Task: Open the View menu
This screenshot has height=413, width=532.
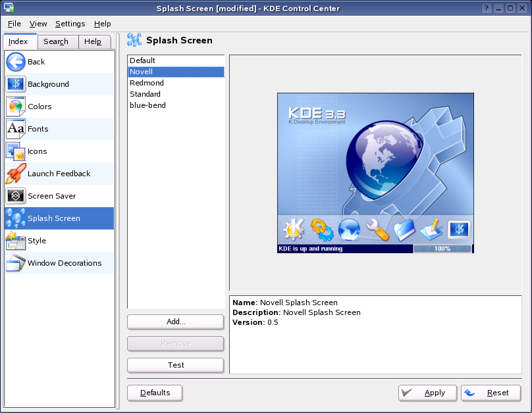Action: click(x=38, y=24)
